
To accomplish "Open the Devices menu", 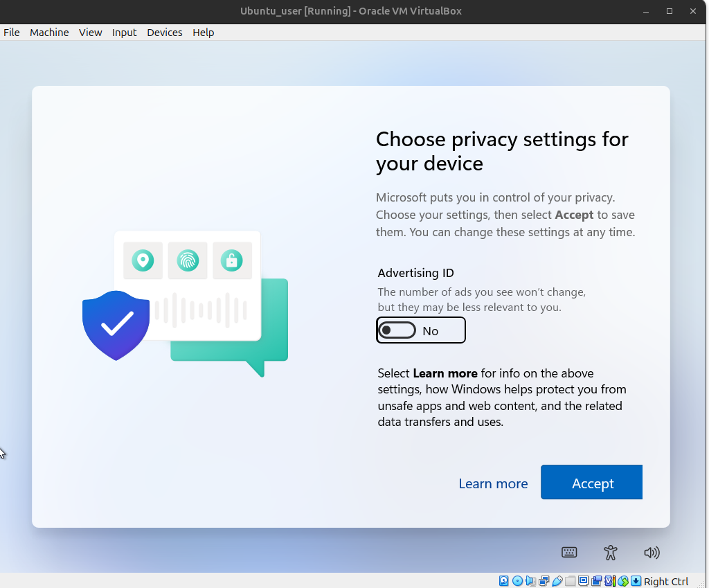I will coord(165,33).
